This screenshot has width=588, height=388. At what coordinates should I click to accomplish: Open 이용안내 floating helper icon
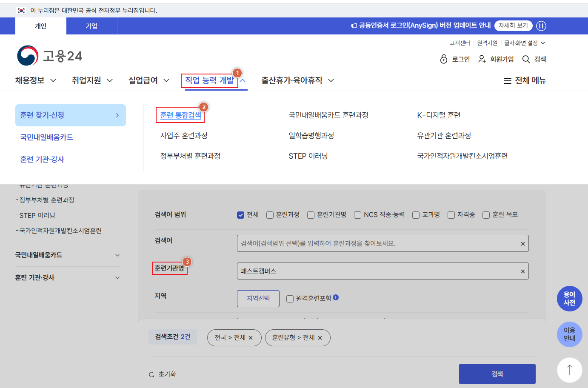[569, 334]
